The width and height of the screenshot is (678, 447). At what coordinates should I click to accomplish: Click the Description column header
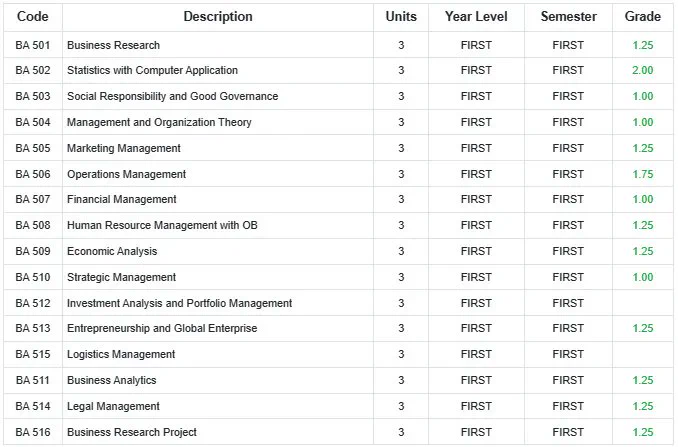[x=218, y=16]
